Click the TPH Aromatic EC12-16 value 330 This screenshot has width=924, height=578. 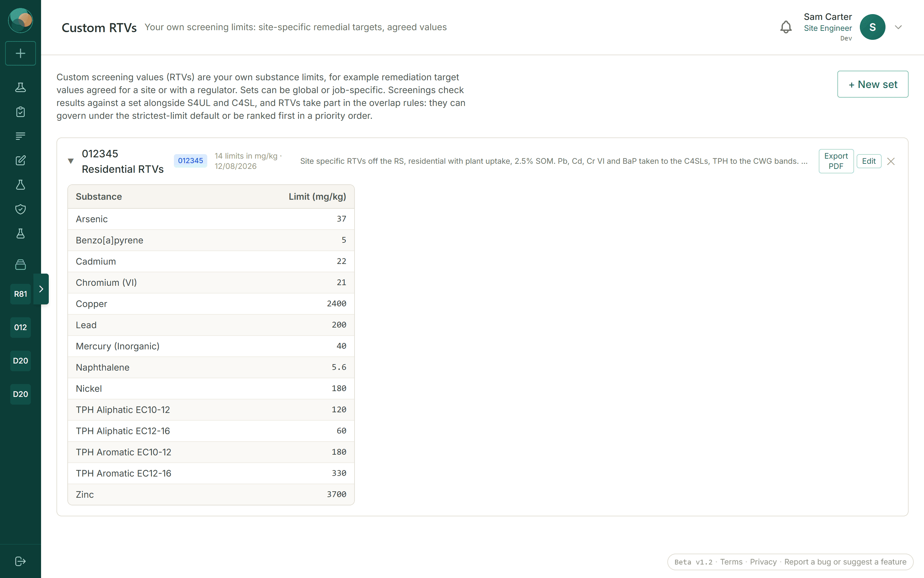(x=339, y=473)
